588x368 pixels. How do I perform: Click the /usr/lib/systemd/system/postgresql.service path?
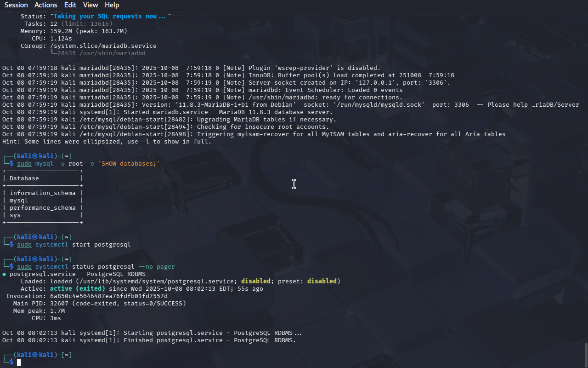click(x=156, y=282)
